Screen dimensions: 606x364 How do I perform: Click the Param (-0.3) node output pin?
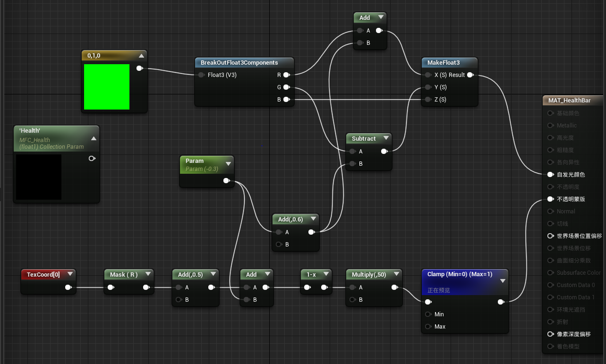point(226,180)
